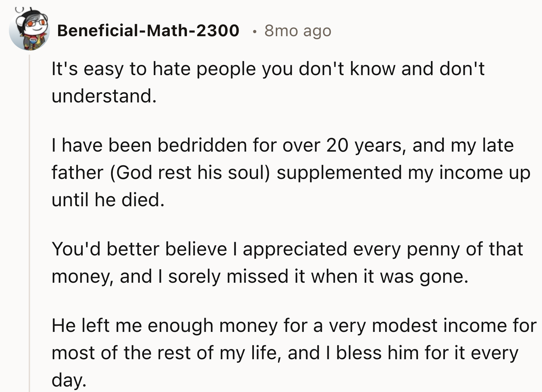This screenshot has width=542, height=392.
Task: Click the text "until he died."
Action: (x=108, y=200)
